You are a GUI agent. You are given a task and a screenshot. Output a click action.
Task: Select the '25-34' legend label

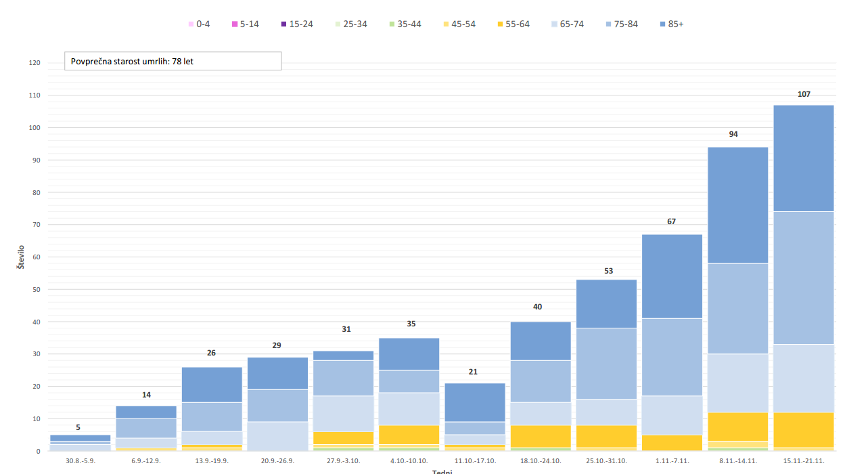tap(355, 24)
